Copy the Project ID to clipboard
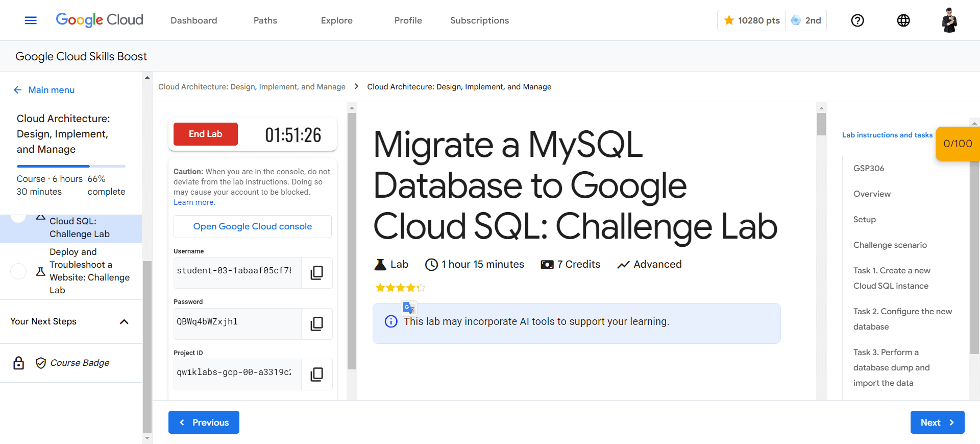 (316, 374)
